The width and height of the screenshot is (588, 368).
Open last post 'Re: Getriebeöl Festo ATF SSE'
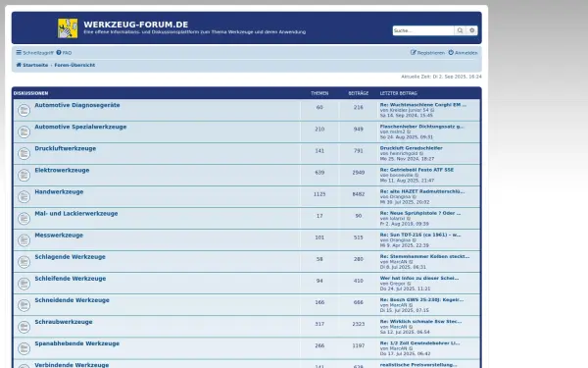pyautogui.click(x=416, y=170)
